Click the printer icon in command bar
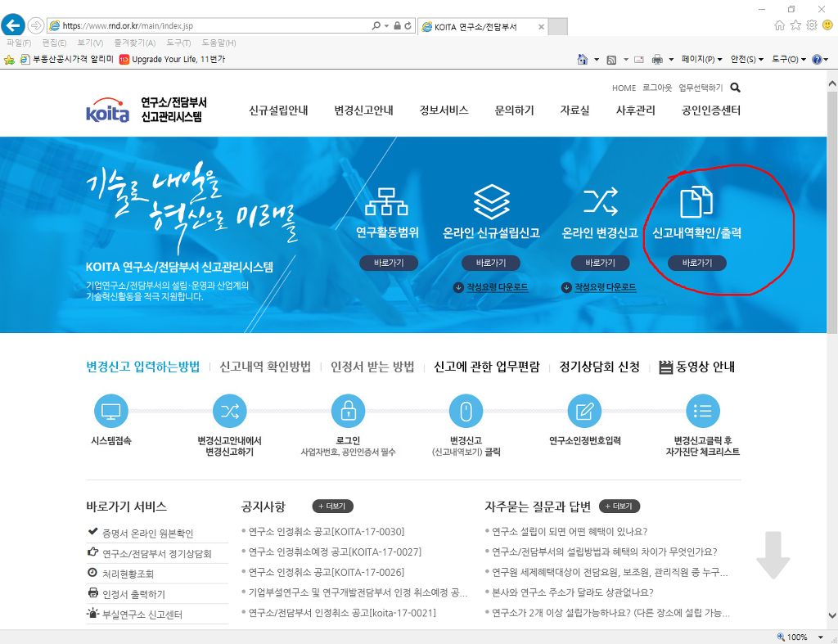Image resolution: width=838 pixels, height=644 pixels. point(657,60)
